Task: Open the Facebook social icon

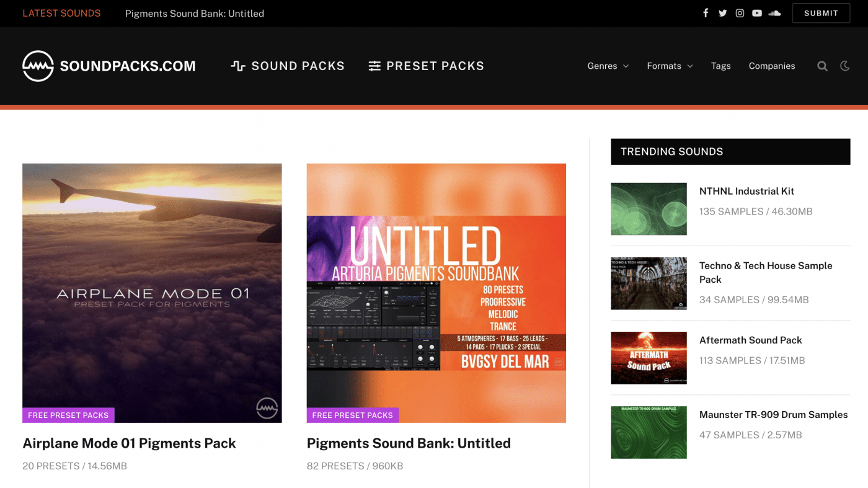Action: point(706,13)
